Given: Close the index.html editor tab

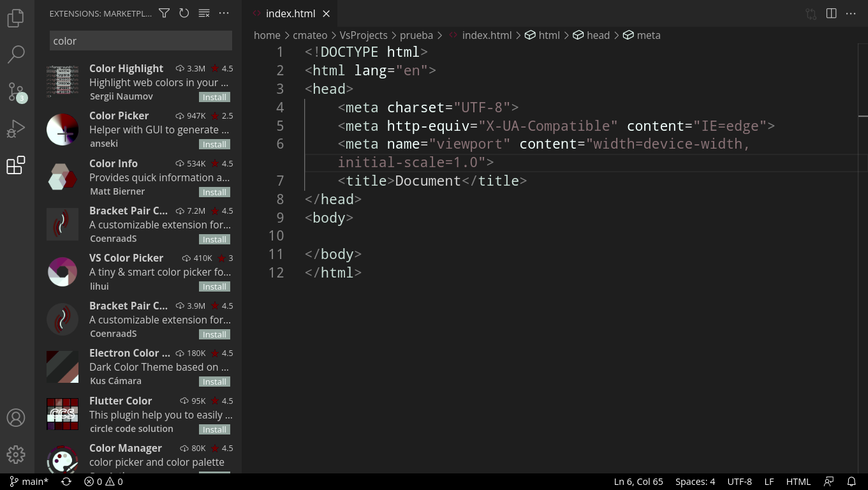Looking at the screenshot, I should pos(327,13).
